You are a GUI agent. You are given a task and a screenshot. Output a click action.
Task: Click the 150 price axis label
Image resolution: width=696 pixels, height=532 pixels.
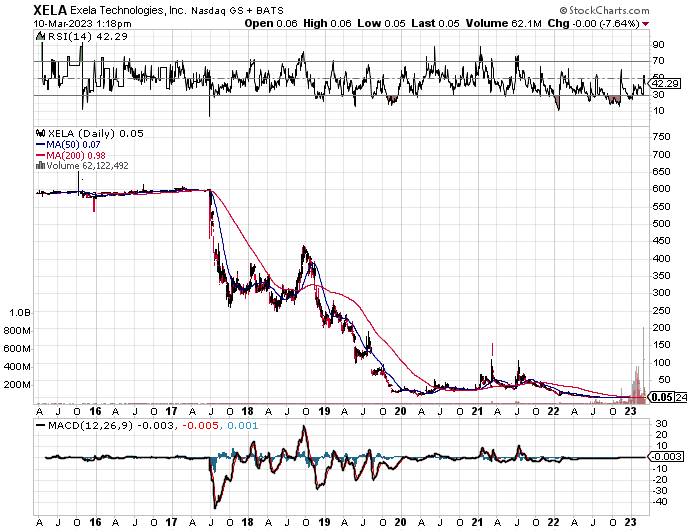click(661, 345)
